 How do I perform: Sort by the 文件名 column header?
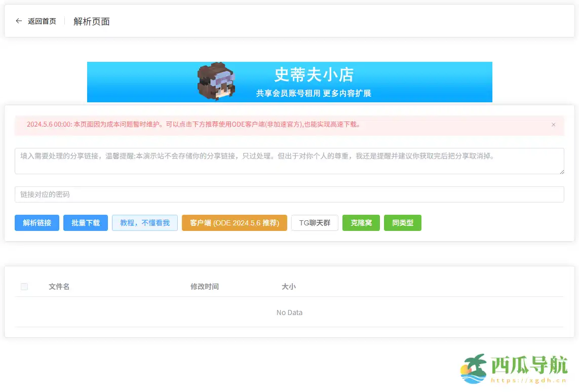pos(59,286)
